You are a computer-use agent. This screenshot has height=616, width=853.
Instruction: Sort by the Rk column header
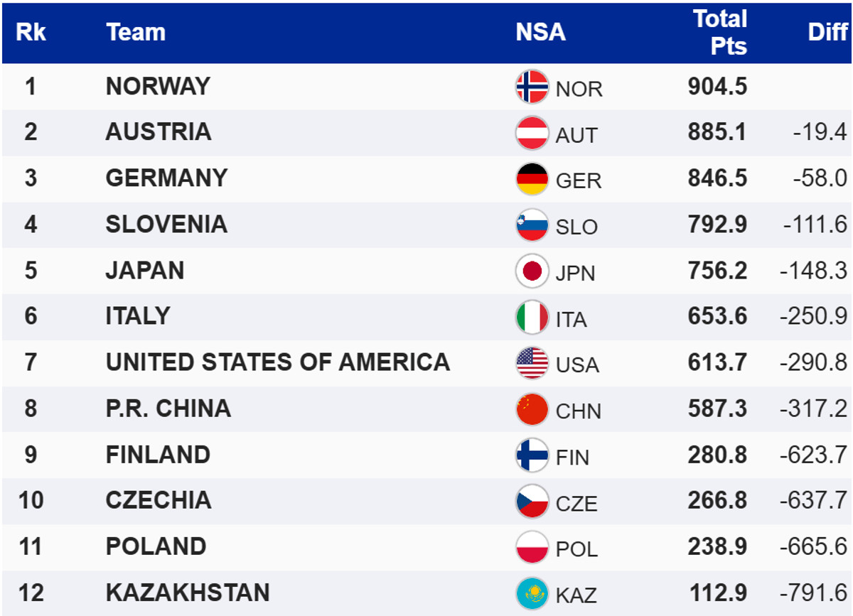(x=31, y=33)
